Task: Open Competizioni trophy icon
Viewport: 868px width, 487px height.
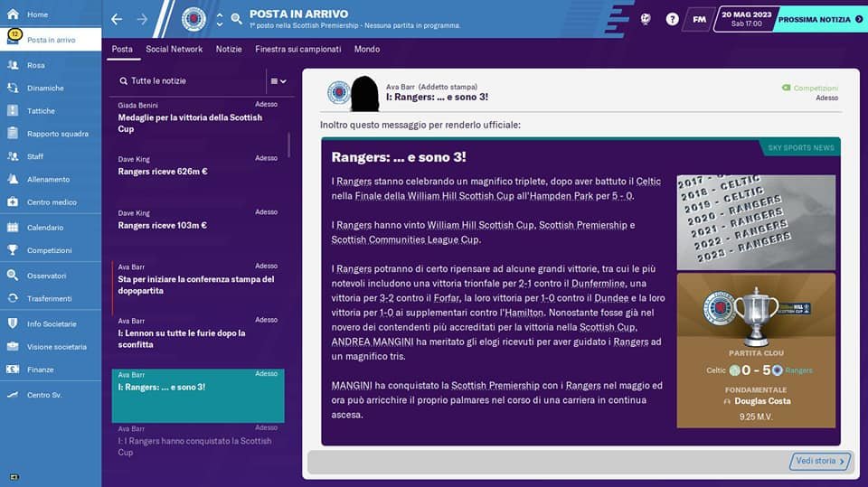Action: 13,249
